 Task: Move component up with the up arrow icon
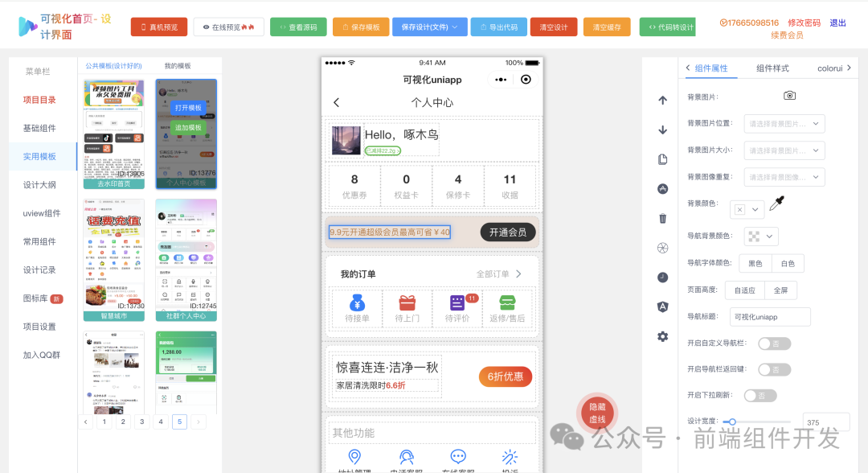tap(661, 100)
